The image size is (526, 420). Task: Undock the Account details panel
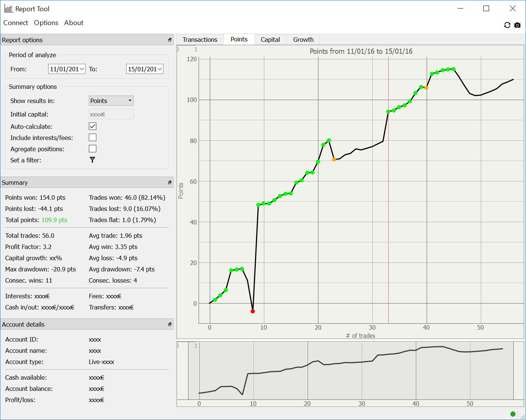170,324
